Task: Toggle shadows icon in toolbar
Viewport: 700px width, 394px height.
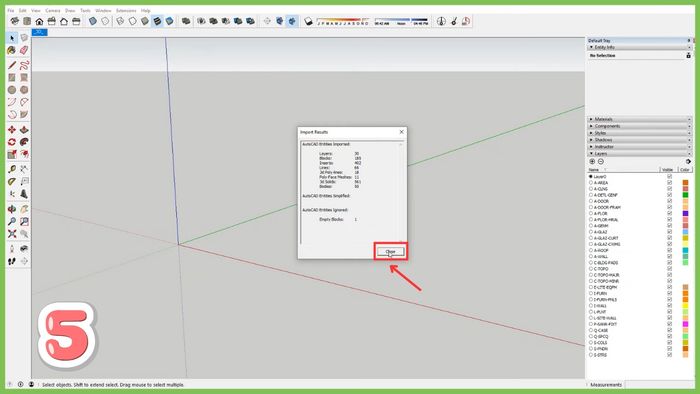Action: click(x=308, y=21)
